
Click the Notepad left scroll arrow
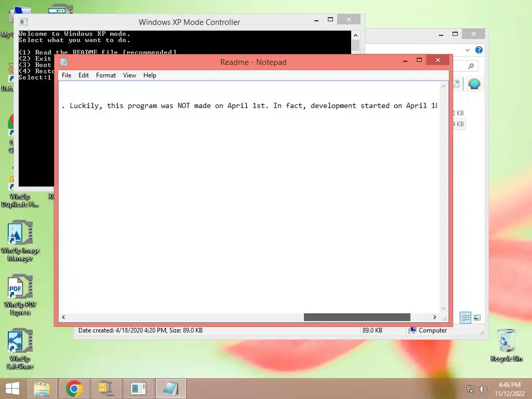[63, 317]
